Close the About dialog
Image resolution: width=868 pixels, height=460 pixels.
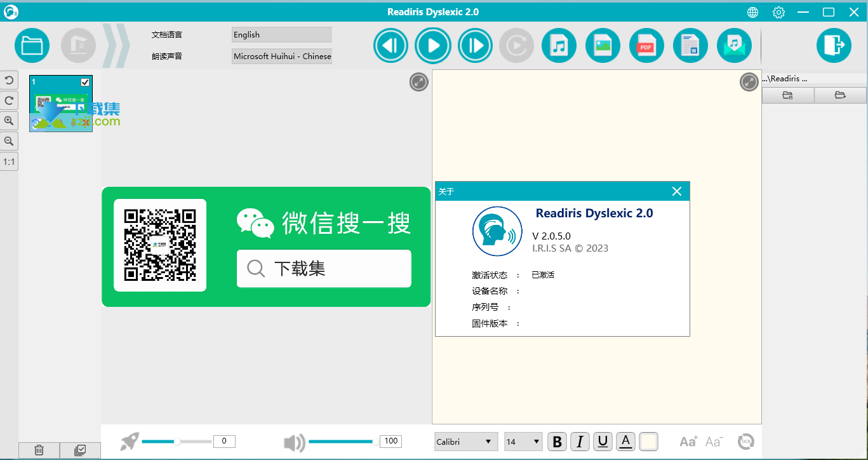(x=677, y=191)
